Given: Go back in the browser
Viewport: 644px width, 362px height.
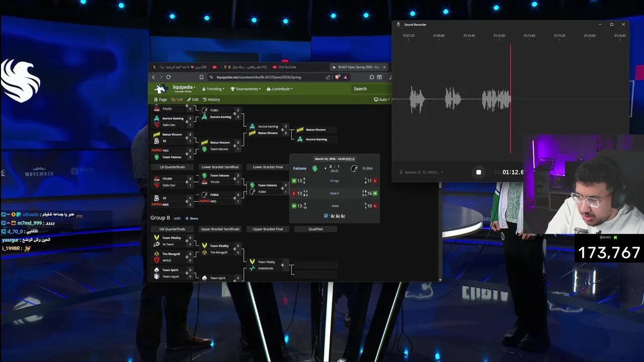Looking at the screenshot, I should pyautogui.click(x=154, y=77).
